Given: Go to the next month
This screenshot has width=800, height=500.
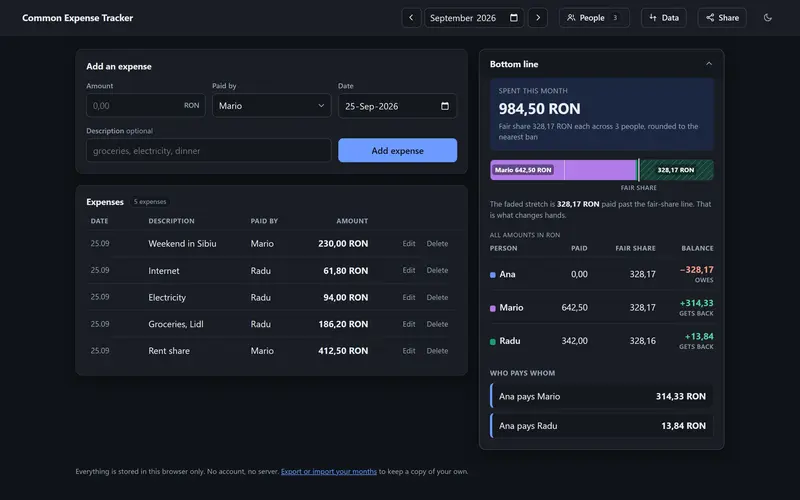Looking at the screenshot, I should click(x=538, y=18).
